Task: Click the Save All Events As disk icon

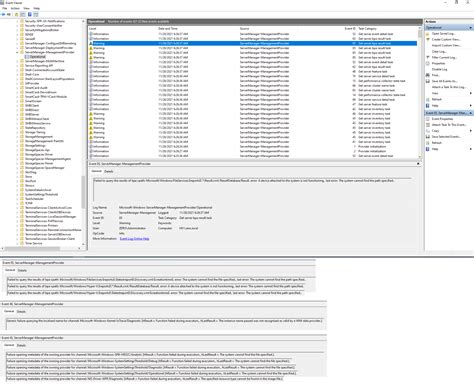Action: 428,81
